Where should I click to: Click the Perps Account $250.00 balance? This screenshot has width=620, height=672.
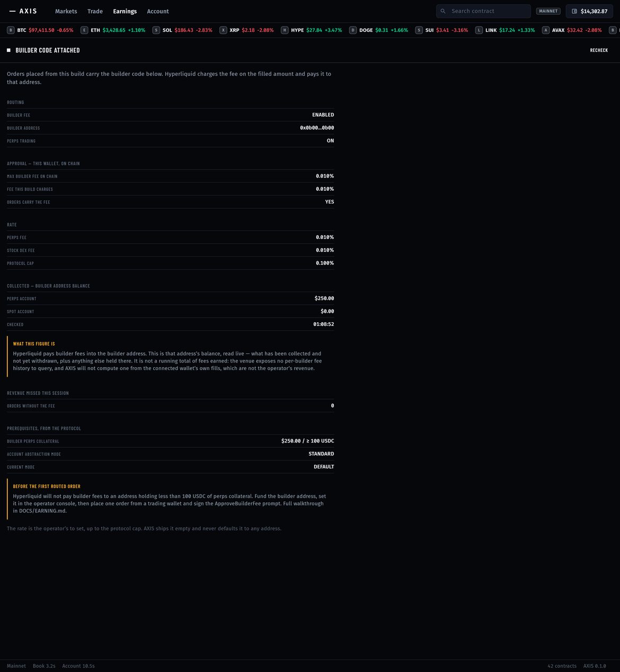coord(324,298)
